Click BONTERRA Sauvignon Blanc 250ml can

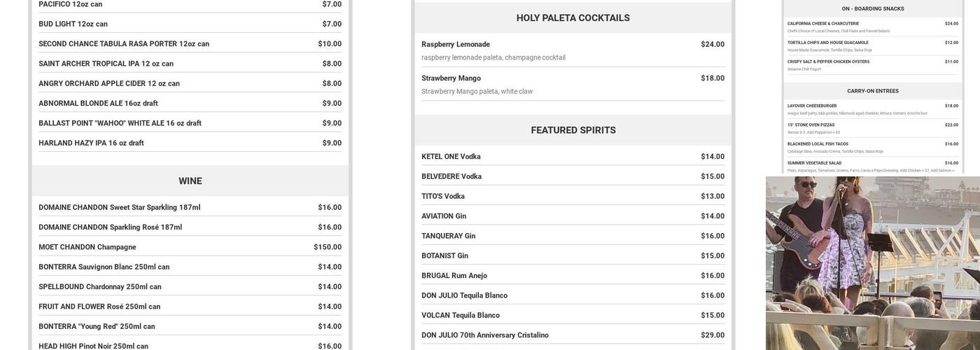104,267
